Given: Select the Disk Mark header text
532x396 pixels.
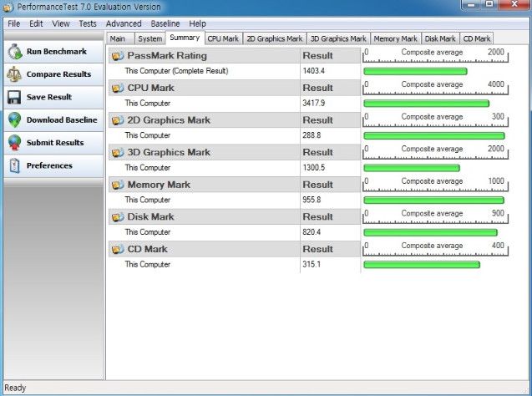Looking at the screenshot, I should tap(150, 217).
